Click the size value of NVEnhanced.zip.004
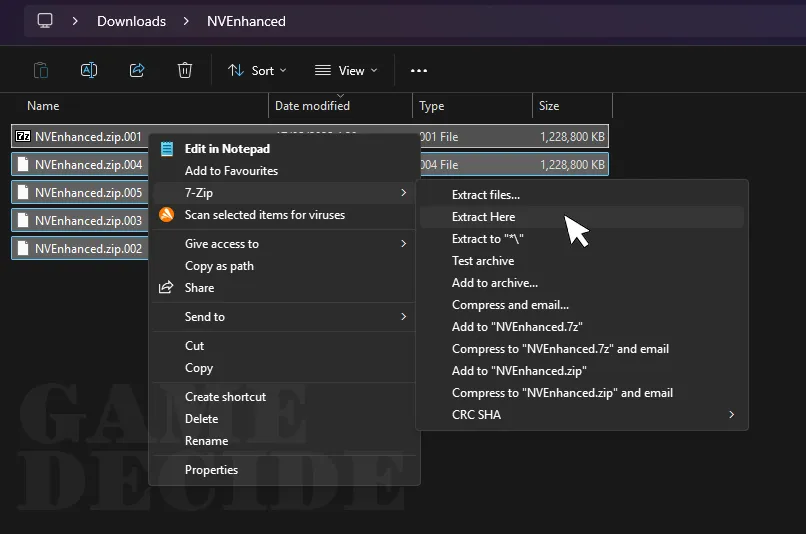806x534 pixels. 572,164
